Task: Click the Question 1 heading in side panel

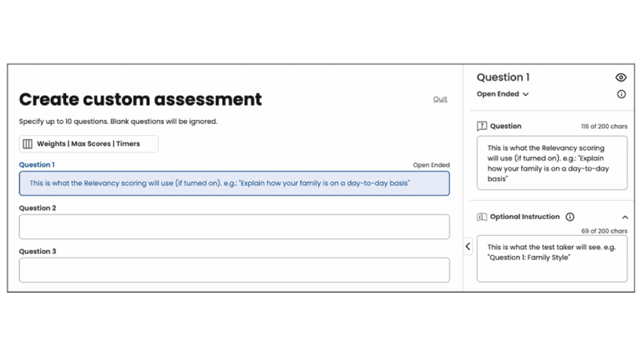Action: tap(503, 77)
